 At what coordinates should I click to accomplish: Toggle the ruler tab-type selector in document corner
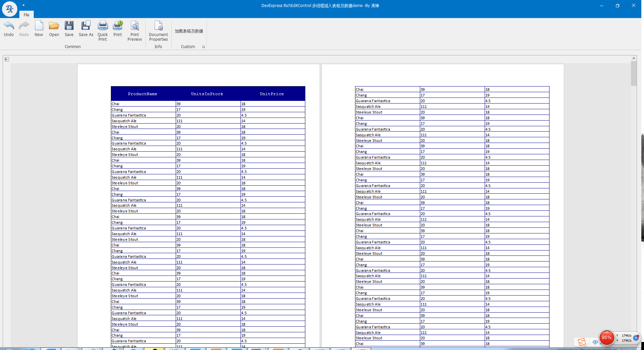7,59
